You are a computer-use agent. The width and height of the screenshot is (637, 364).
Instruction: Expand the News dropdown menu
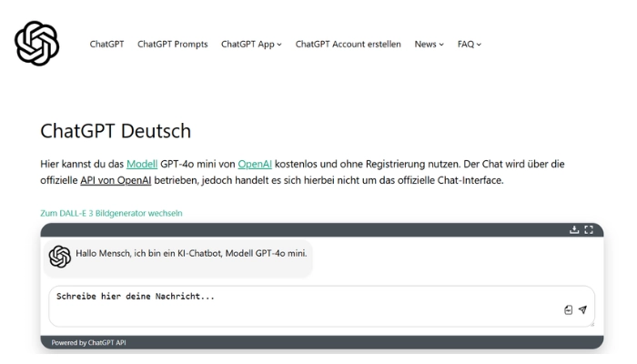tap(429, 44)
